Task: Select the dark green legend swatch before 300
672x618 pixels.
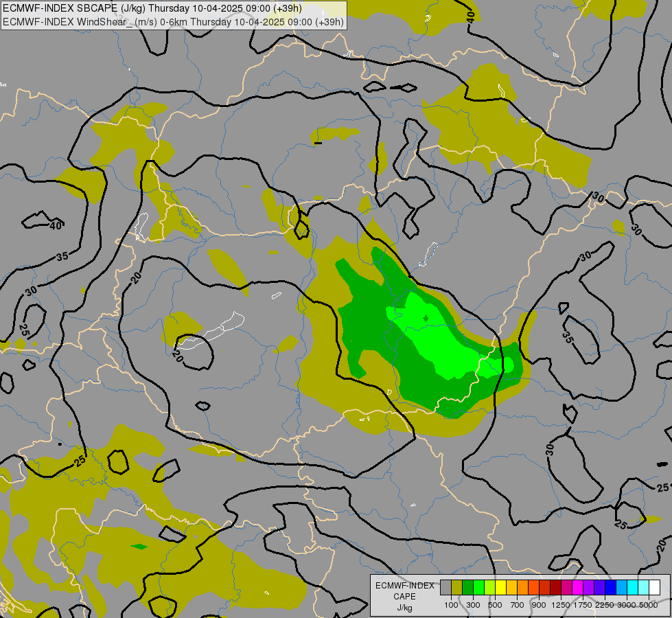Action: pos(467,588)
